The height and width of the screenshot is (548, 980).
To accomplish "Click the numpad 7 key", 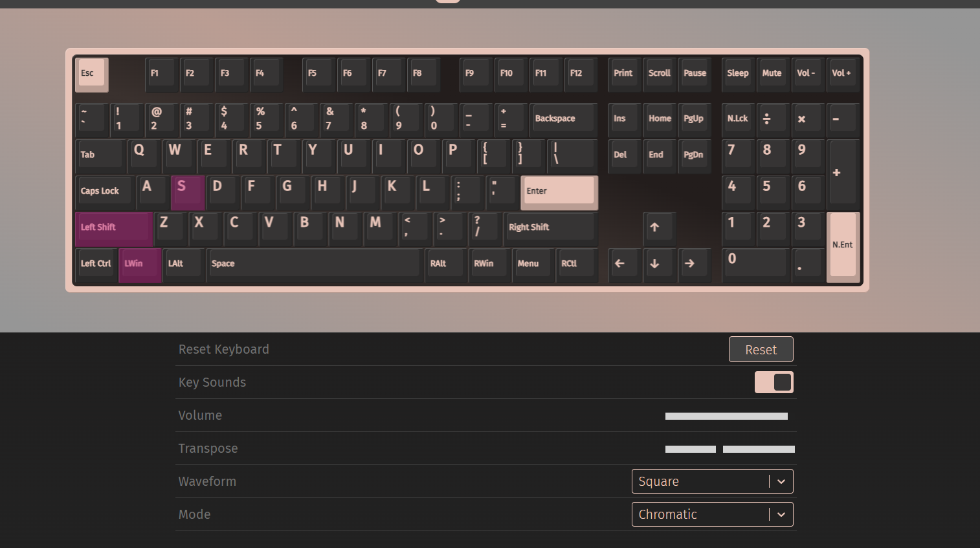I will pos(738,156).
